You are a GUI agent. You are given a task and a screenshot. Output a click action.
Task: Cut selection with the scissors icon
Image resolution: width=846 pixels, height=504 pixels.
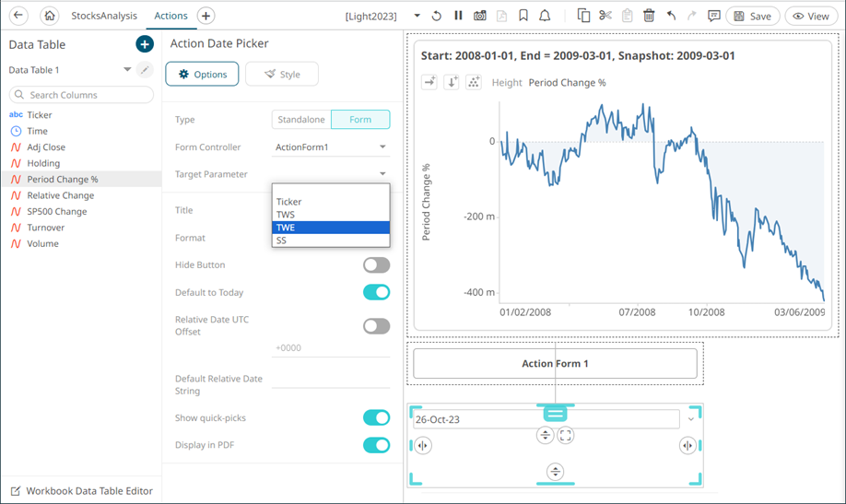(605, 16)
